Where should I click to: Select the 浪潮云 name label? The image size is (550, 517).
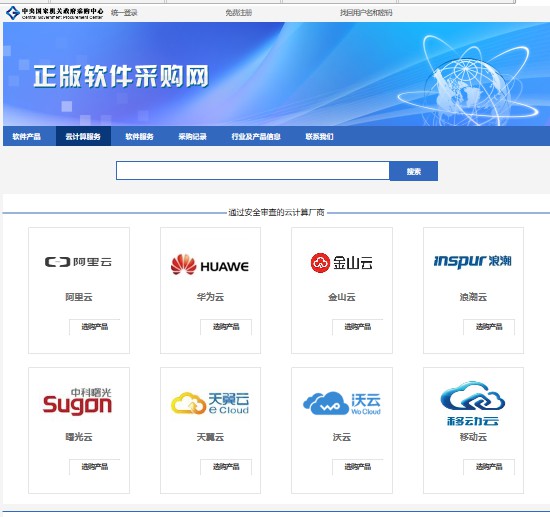pyautogui.click(x=474, y=297)
